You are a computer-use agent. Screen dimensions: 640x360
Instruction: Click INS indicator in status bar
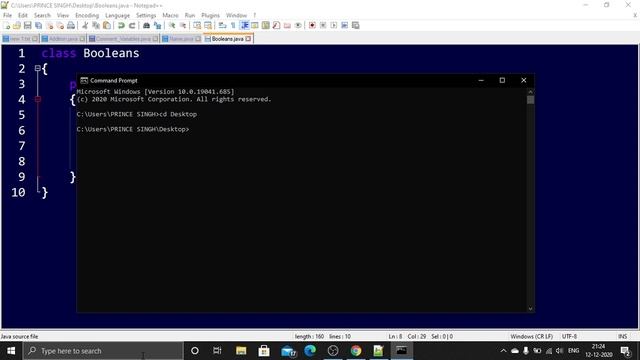622,336
